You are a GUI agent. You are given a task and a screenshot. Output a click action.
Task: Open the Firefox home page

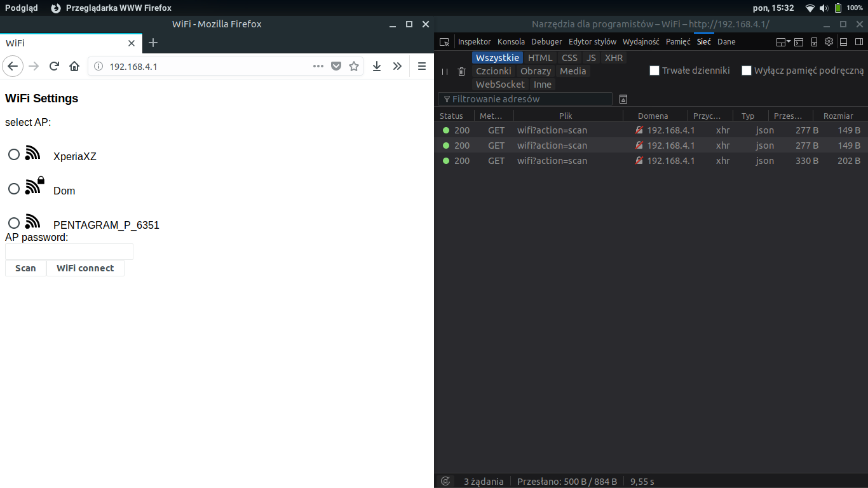coord(74,66)
